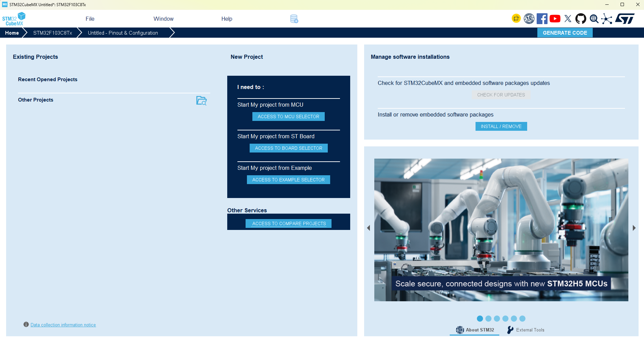The image size is (644, 341).
Task: Open the X (Twitter) icon
Action: point(568,19)
